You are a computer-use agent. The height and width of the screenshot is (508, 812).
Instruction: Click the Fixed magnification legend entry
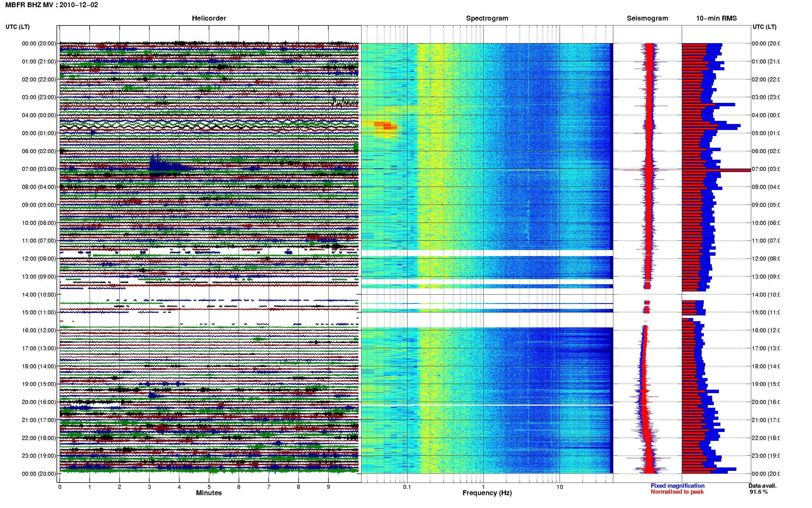[x=678, y=486]
